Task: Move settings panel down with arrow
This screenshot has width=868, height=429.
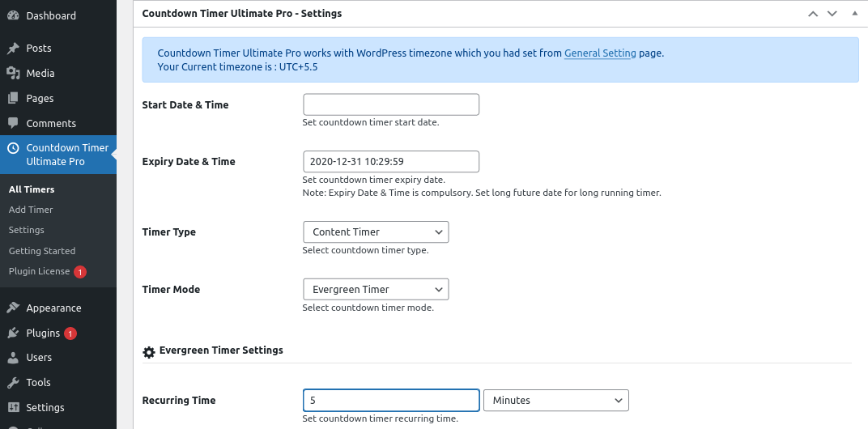Action: (x=832, y=14)
